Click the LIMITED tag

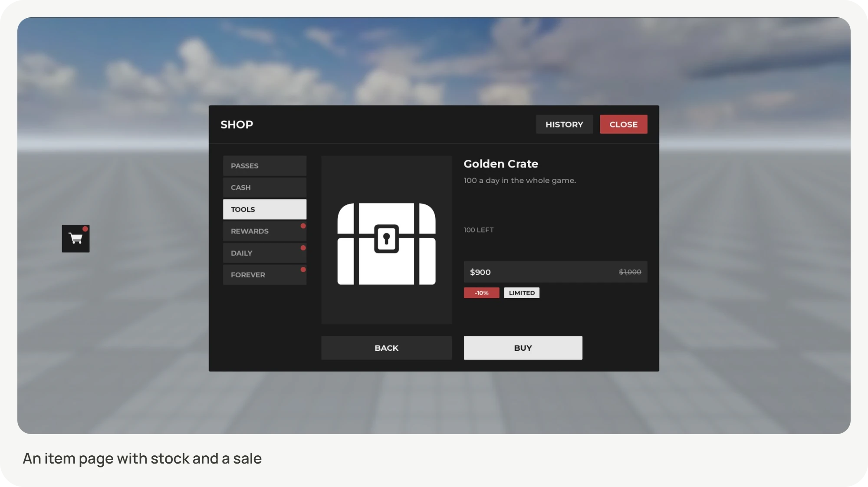[x=522, y=293]
